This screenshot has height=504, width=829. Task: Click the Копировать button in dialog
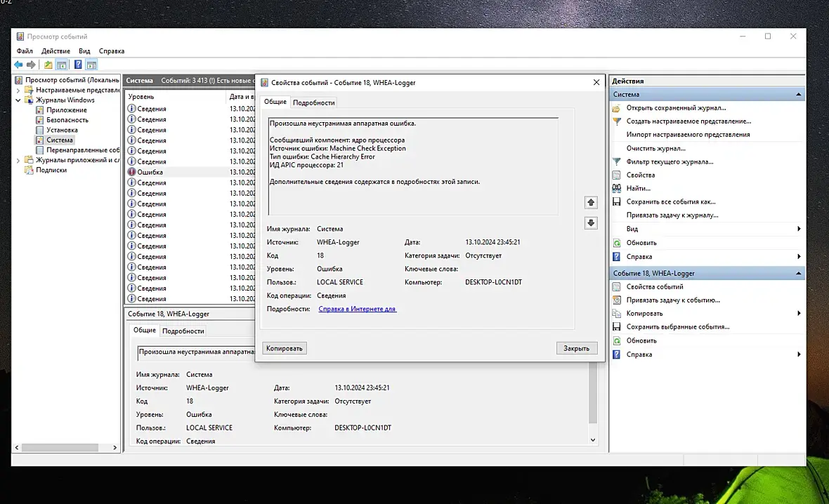click(285, 348)
